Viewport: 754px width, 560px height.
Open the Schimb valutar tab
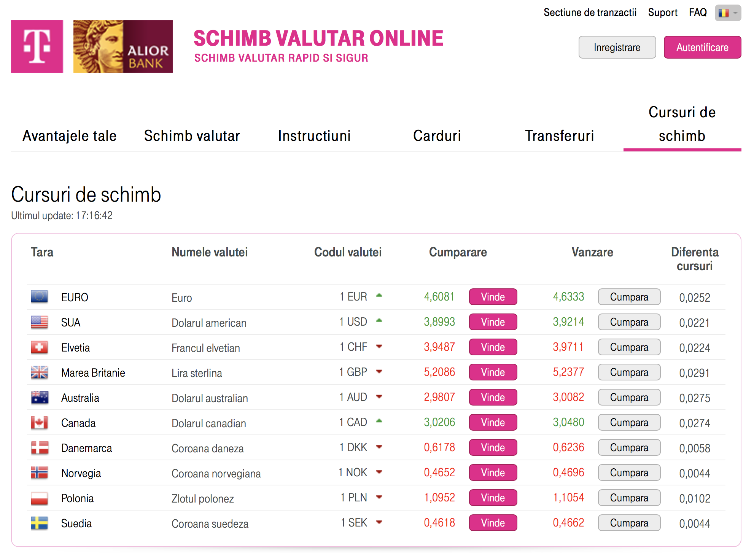[x=192, y=136]
